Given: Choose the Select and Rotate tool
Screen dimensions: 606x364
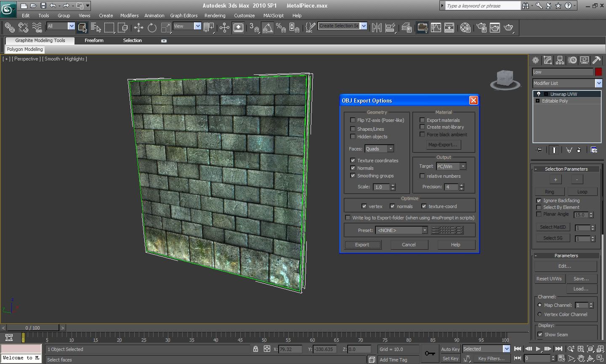Looking at the screenshot, I should click(152, 28).
